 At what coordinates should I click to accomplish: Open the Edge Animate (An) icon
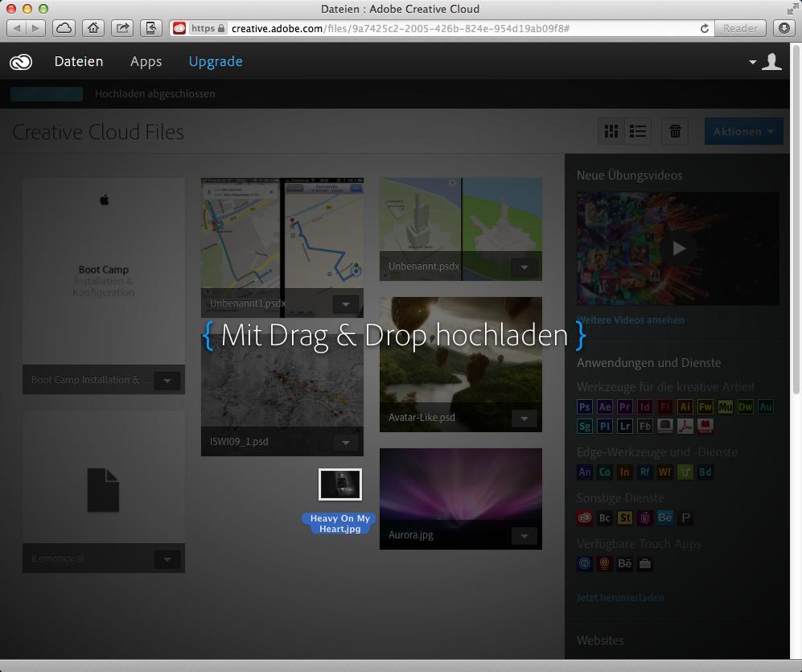(585, 472)
